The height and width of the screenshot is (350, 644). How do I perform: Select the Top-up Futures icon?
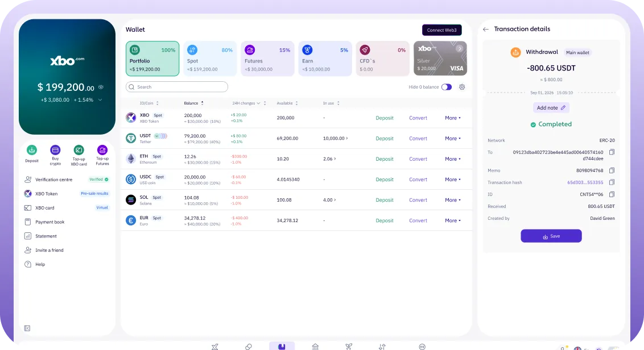(x=102, y=150)
